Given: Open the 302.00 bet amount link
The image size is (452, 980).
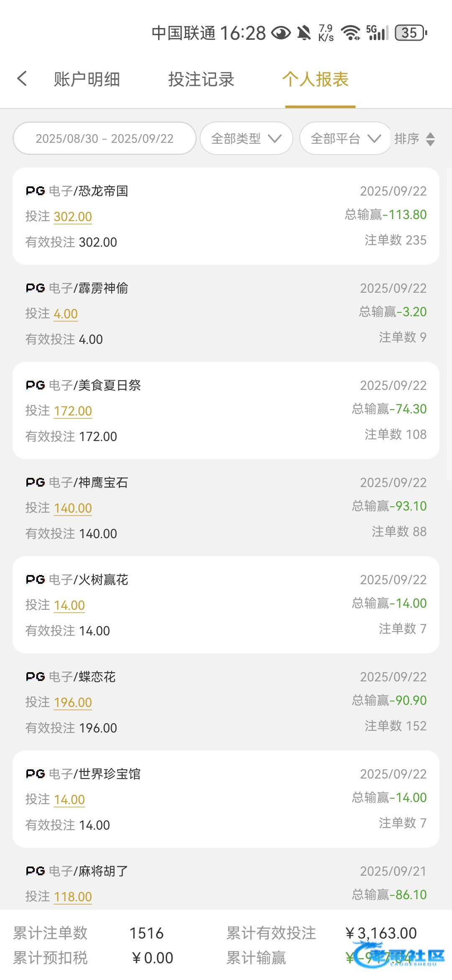Looking at the screenshot, I should 73,217.
